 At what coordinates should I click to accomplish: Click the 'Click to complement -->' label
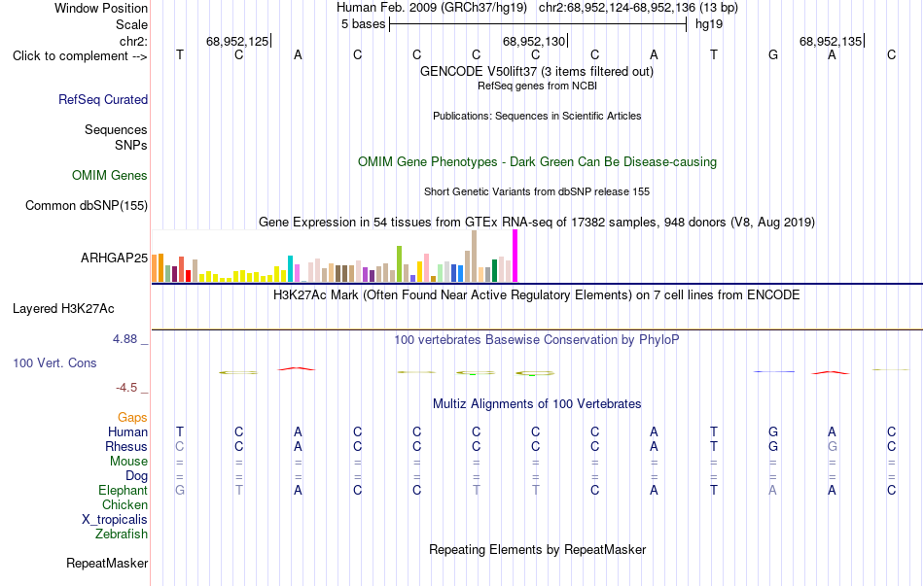coord(80,56)
